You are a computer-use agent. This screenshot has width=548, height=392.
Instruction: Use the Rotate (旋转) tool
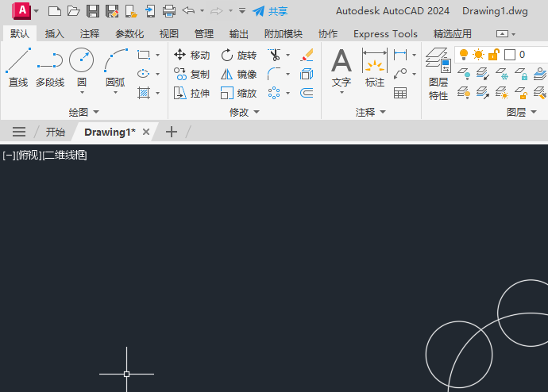click(238, 55)
